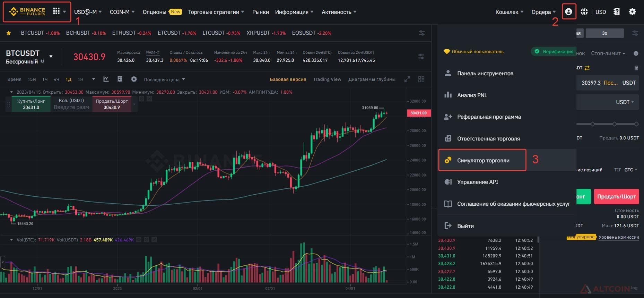Open order panel preferences icon

(635, 33)
